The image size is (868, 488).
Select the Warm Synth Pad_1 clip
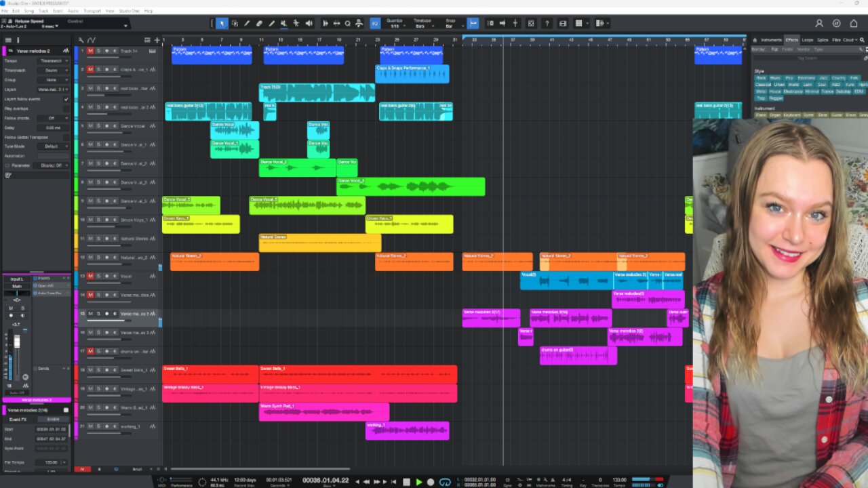point(324,412)
